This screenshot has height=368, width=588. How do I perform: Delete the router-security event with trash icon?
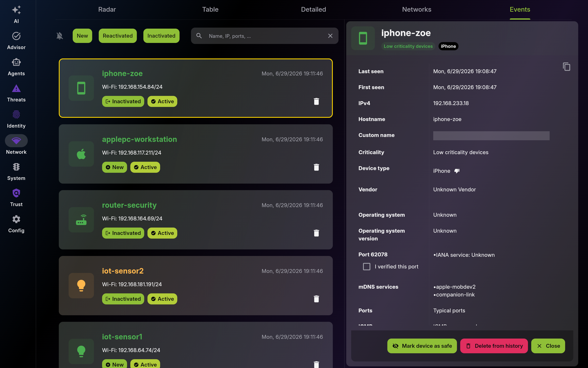pos(316,233)
